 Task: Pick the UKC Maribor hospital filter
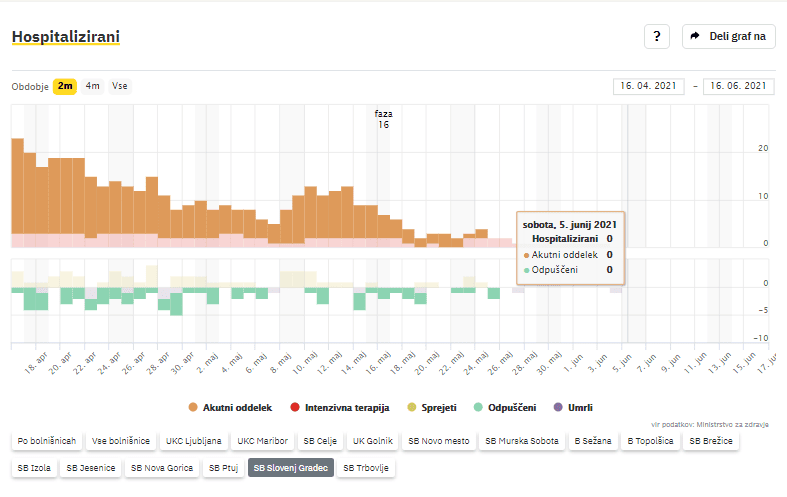click(x=263, y=440)
